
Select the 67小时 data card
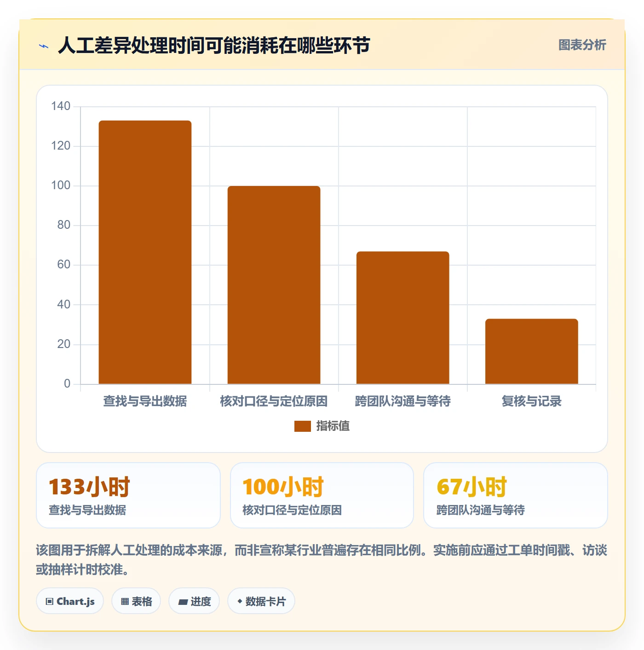(516, 495)
